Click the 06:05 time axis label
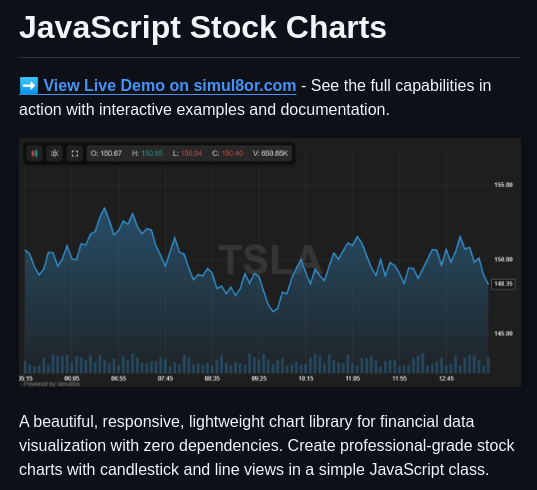This screenshot has height=490, width=537. pyautogui.click(x=72, y=378)
